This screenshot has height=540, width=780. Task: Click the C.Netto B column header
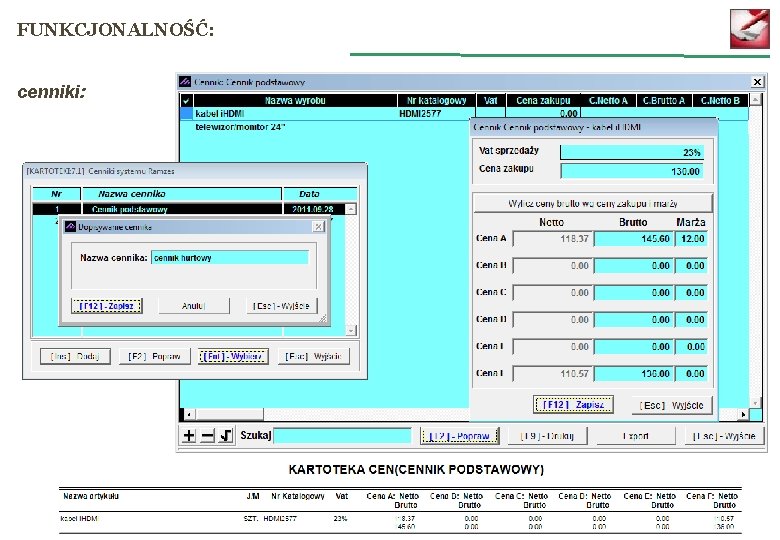(x=720, y=100)
